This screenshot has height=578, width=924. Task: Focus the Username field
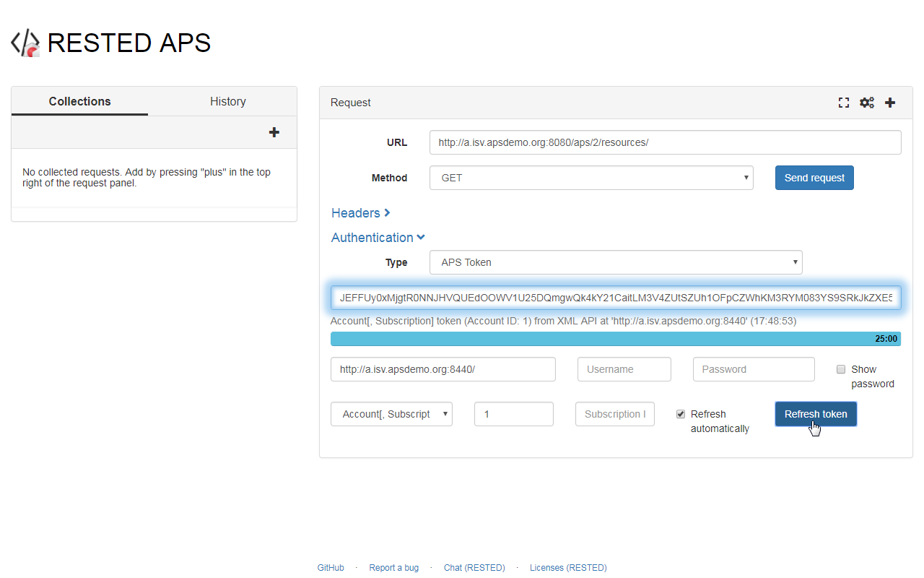point(624,369)
